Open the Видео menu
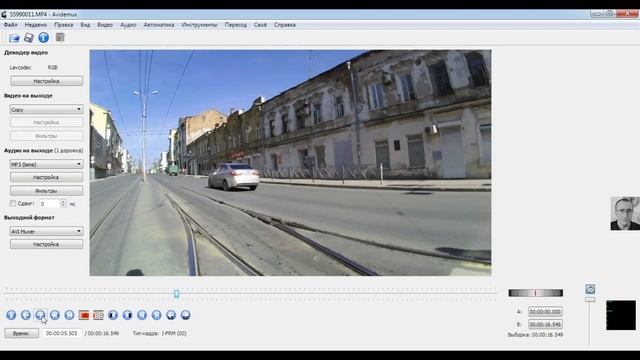 [x=105, y=25]
